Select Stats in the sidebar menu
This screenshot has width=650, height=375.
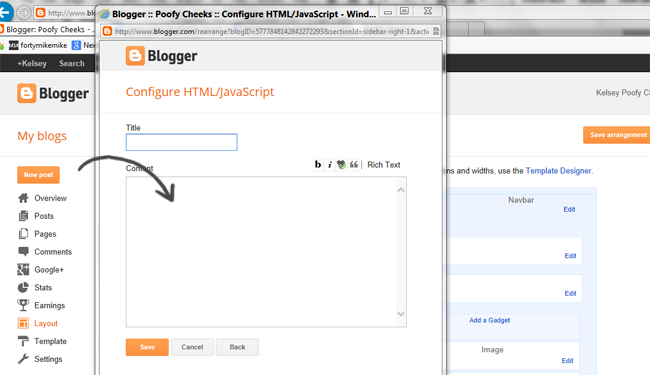point(43,287)
